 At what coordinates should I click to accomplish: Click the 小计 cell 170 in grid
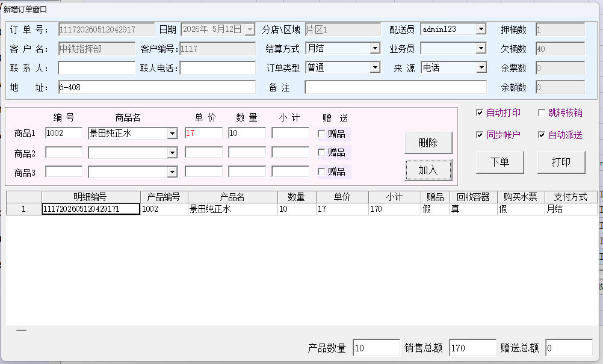pyautogui.click(x=395, y=209)
